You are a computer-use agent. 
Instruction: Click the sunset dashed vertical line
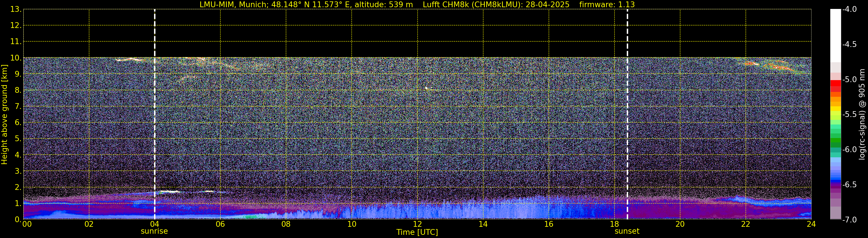(627, 114)
